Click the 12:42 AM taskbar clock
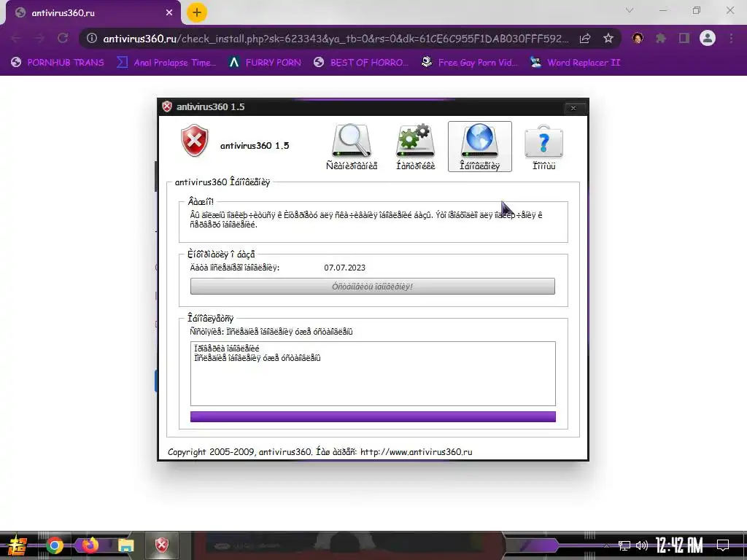Image resolution: width=747 pixels, height=560 pixels. pyautogui.click(x=679, y=545)
